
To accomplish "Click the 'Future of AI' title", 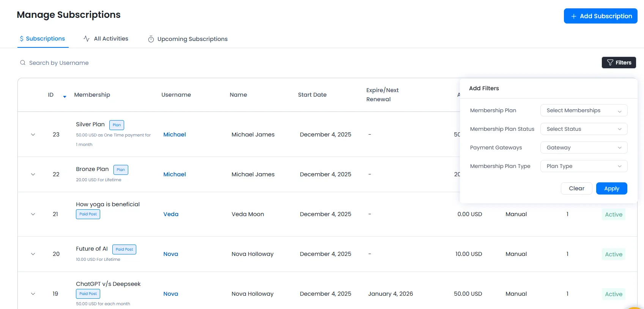I will coord(92,249).
